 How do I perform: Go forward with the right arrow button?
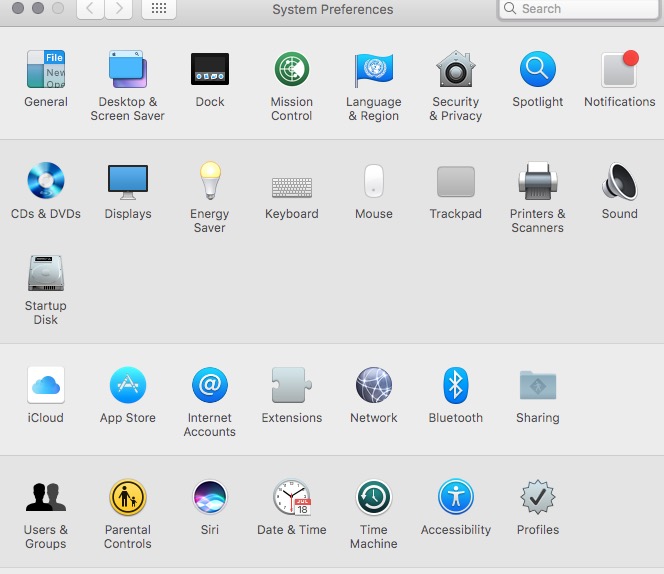[x=119, y=8]
